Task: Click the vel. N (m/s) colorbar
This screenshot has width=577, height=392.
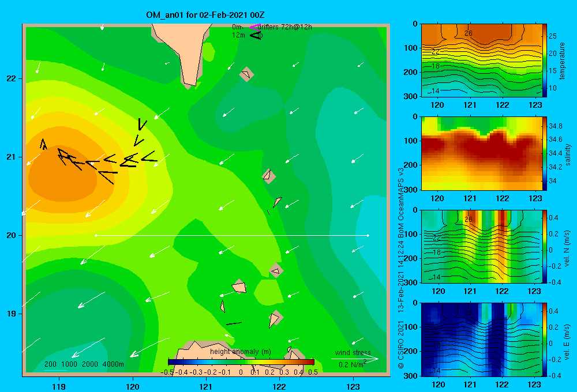Action: (545, 246)
